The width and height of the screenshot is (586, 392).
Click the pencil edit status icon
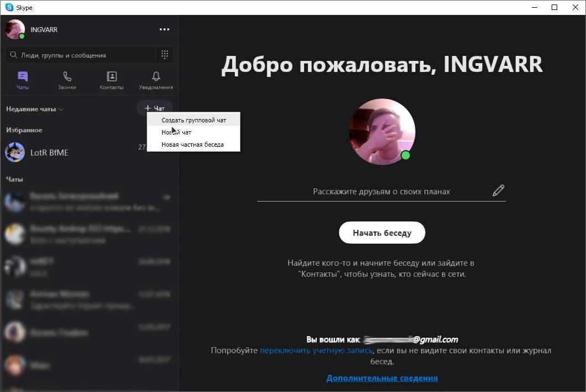tap(498, 190)
